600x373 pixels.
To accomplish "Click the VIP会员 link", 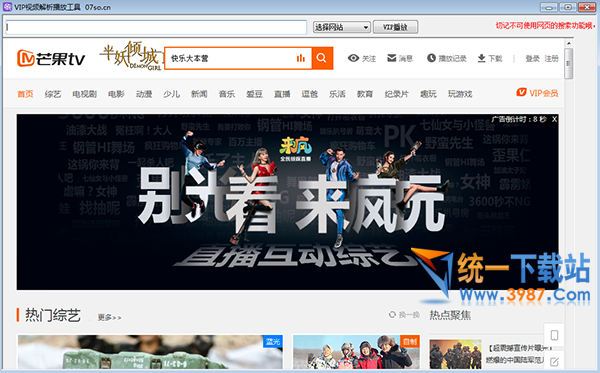I will click(537, 93).
